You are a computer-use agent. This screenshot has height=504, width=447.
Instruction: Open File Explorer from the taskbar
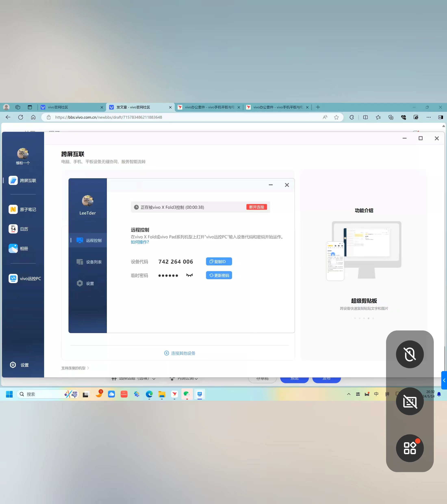(162, 394)
